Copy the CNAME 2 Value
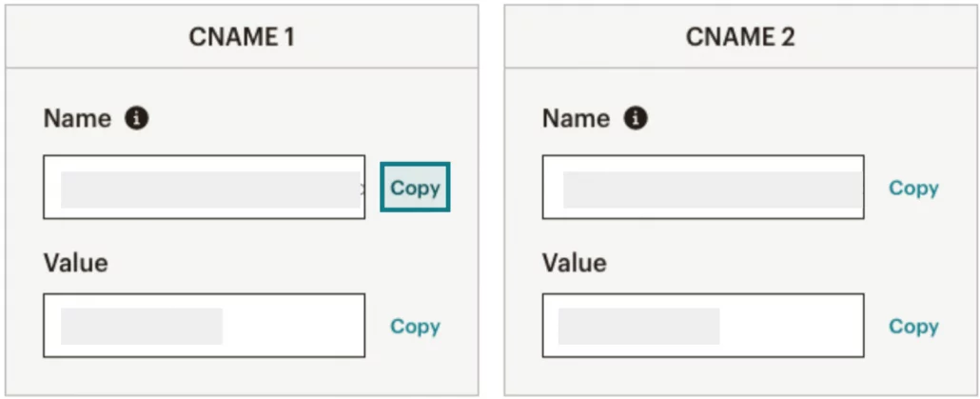Screen dimensions: 980x399 click(913, 326)
